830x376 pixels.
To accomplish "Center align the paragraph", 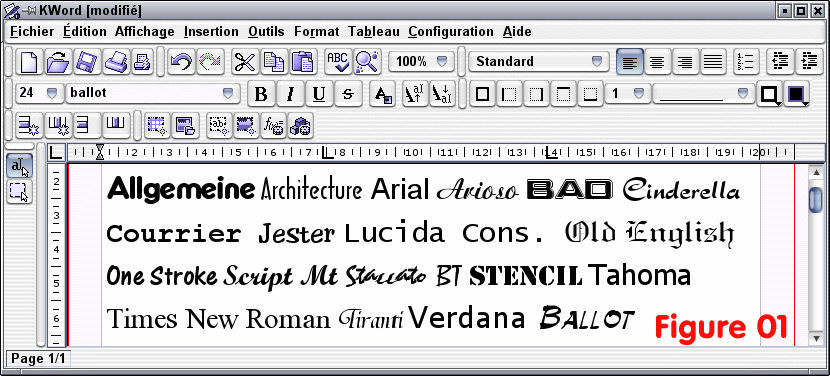I will [657, 61].
